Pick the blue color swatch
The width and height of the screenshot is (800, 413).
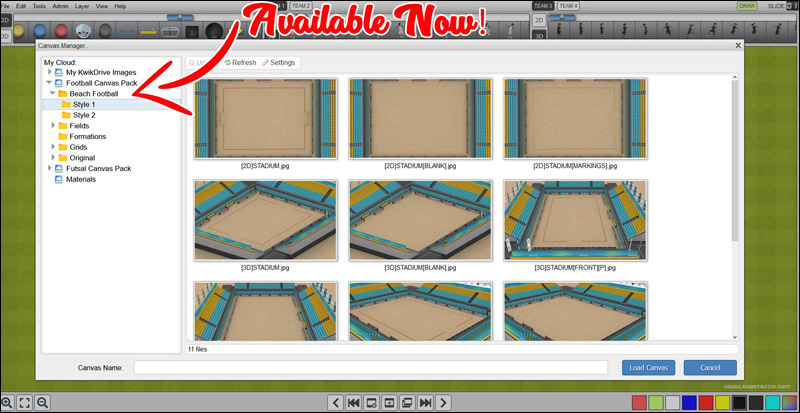688,402
